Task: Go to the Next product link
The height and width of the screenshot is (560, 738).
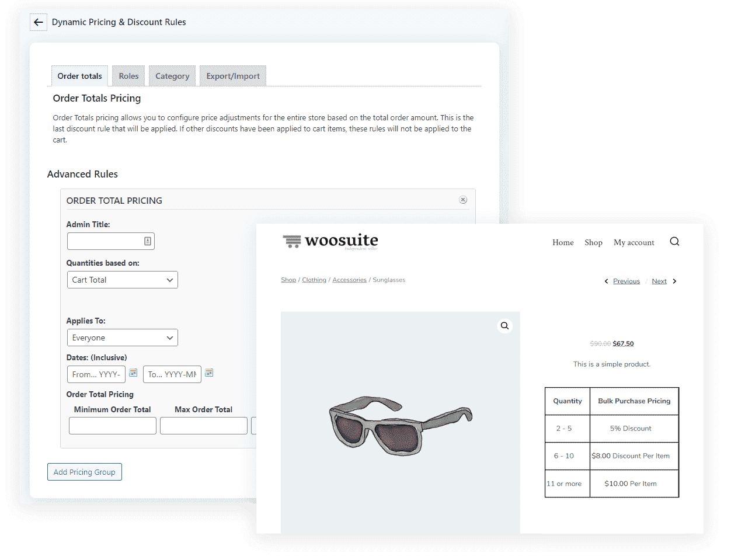Action: click(x=659, y=281)
